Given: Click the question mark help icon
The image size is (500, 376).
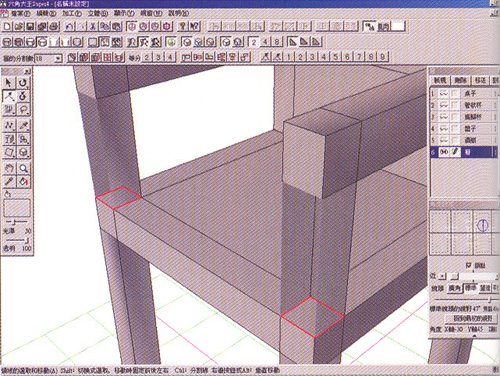Looking at the screenshot, I should pos(182,26).
